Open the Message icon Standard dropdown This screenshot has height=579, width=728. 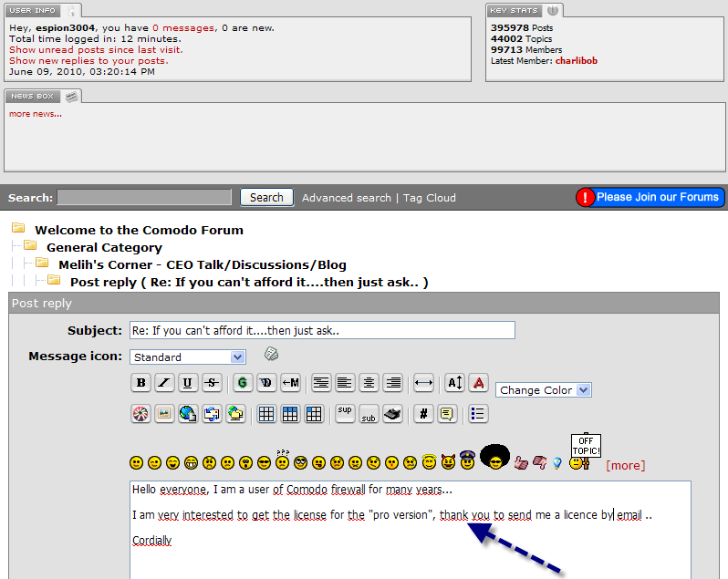pyautogui.click(x=188, y=357)
